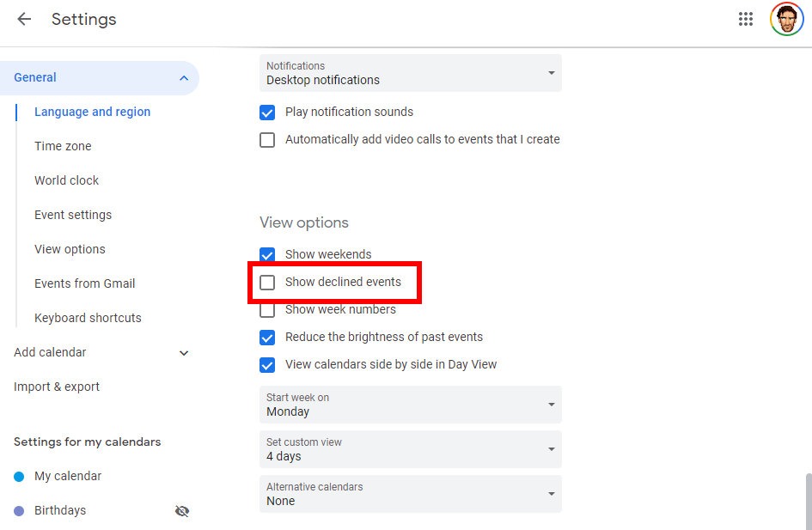Screen dimensions: 812x530
Task: Uncheck Show weekends
Action: (x=267, y=254)
